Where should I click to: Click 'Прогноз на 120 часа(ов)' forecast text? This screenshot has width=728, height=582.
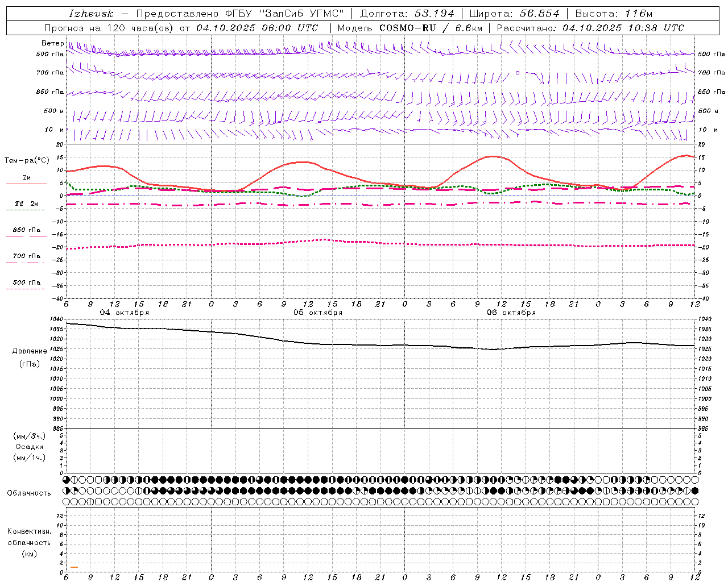[x=108, y=28]
